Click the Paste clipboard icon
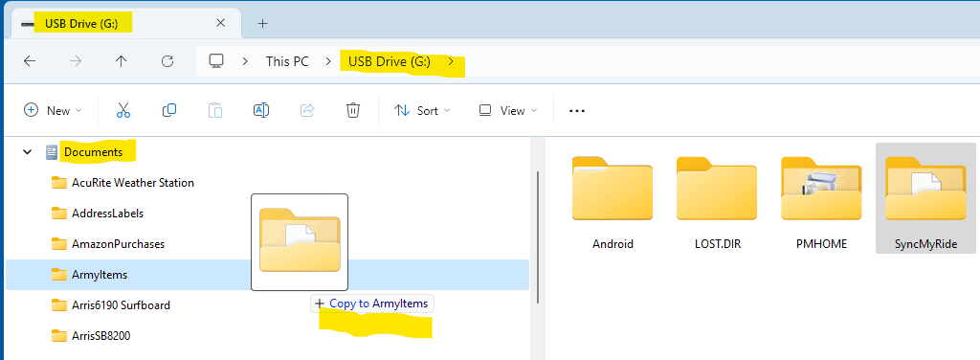980x360 pixels. (215, 111)
